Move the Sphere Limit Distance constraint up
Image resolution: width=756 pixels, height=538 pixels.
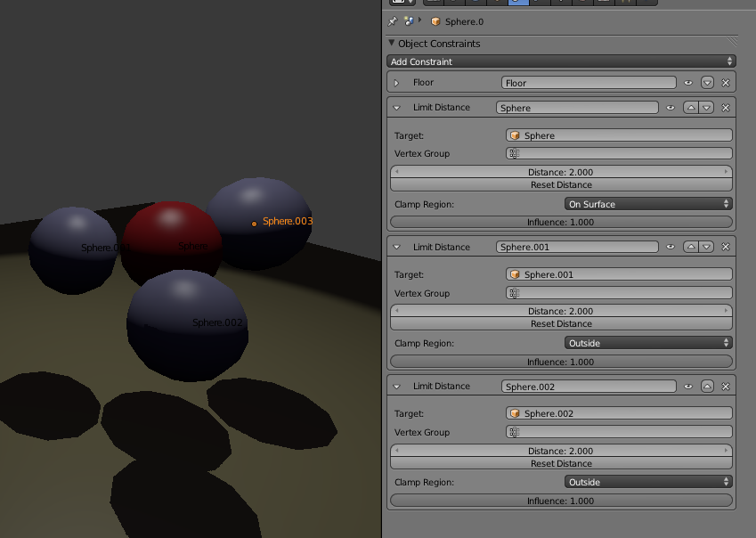click(x=690, y=108)
